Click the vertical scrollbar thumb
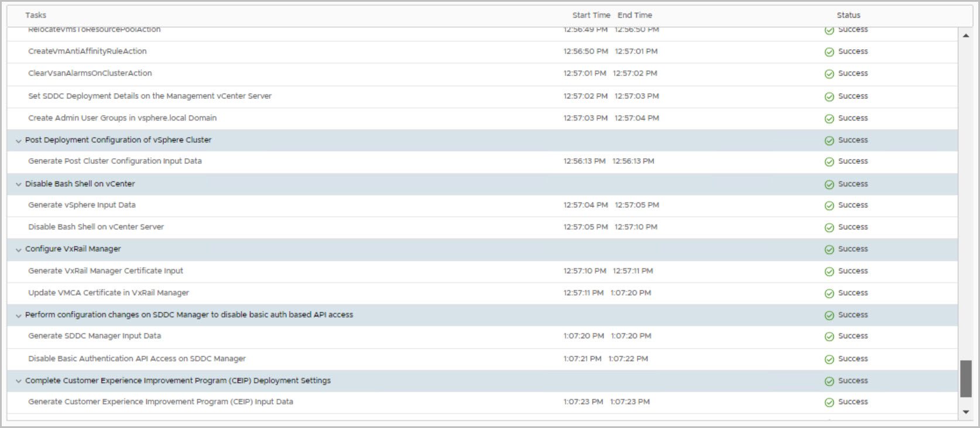980x428 pixels. coord(966,379)
